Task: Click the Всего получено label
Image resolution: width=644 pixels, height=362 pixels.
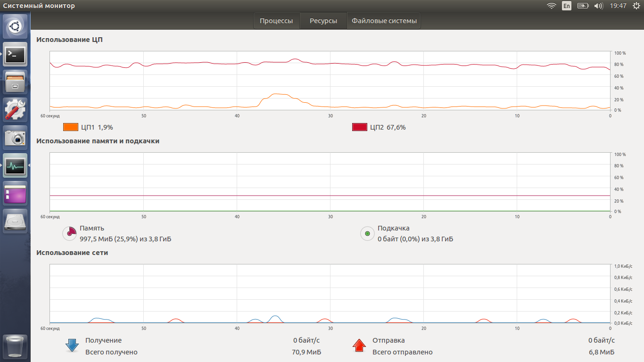Action: tap(111, 352)
